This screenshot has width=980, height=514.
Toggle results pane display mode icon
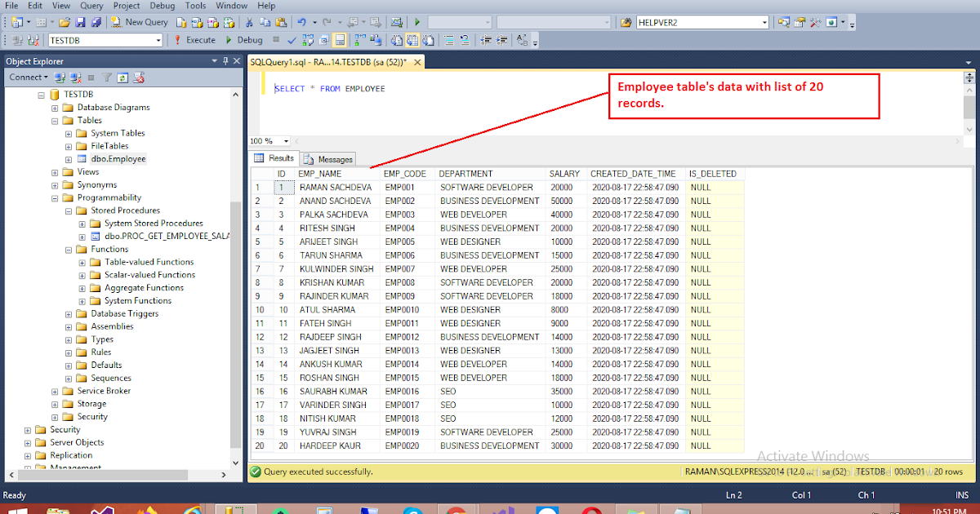[x=339, y=39]
